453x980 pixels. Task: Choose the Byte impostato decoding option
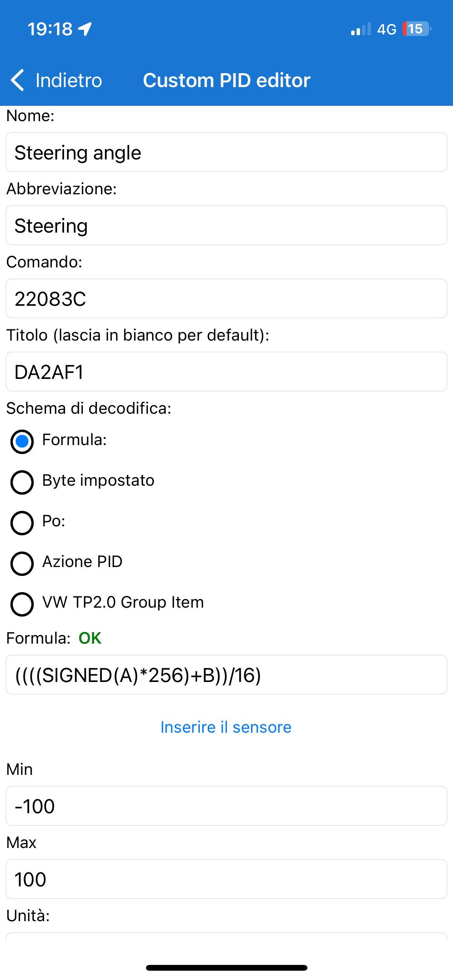click(x=22, y=482)
